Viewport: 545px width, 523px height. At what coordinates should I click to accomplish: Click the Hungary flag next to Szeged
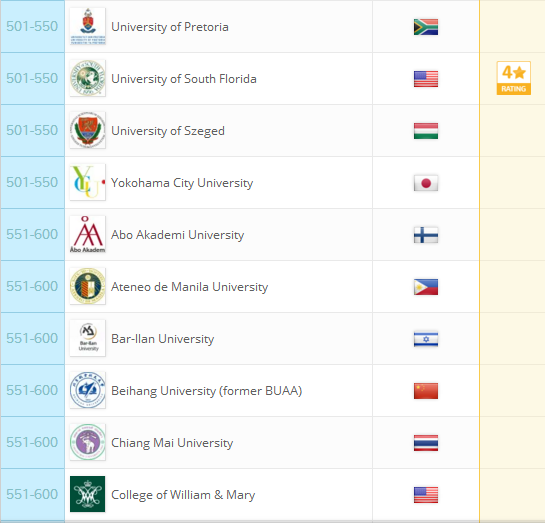click(426, 131)
